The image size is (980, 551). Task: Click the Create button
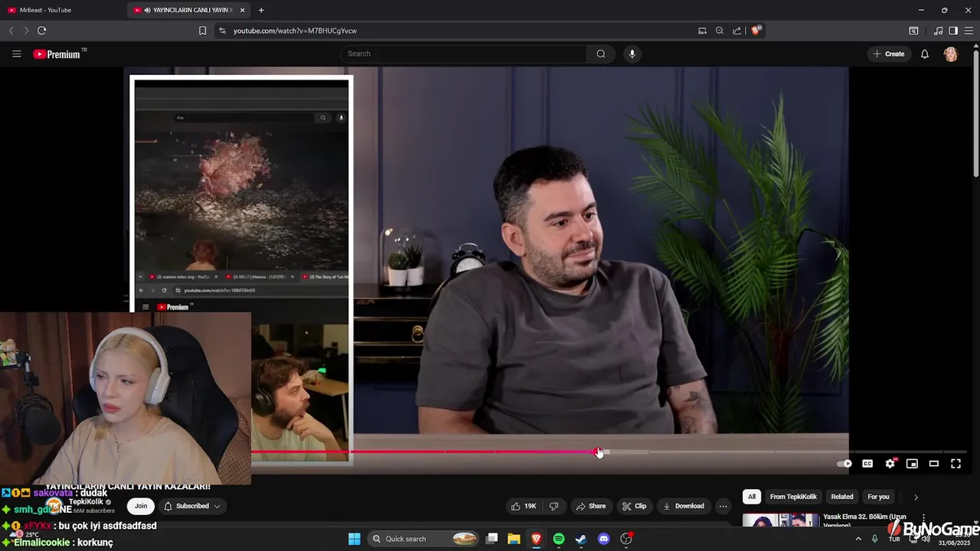[888, 54]
